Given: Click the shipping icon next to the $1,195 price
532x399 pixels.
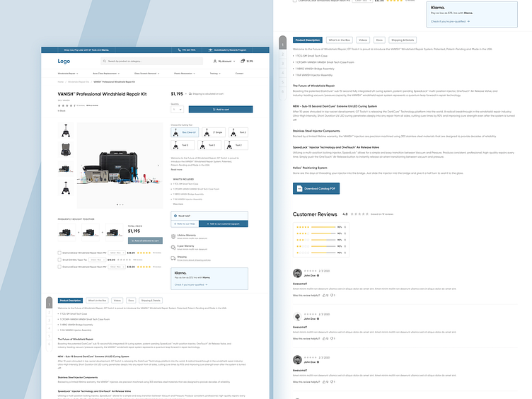Looking at the screenshot, I should click(x=190, y=94).
